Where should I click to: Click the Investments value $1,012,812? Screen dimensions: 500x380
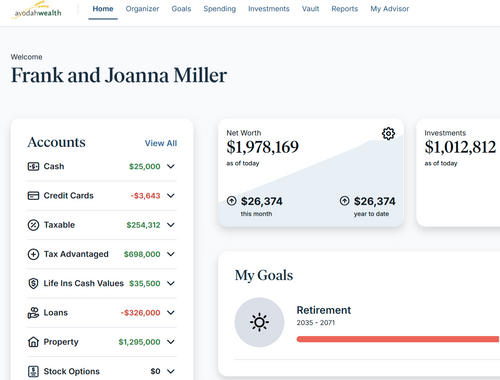[460, 147]
